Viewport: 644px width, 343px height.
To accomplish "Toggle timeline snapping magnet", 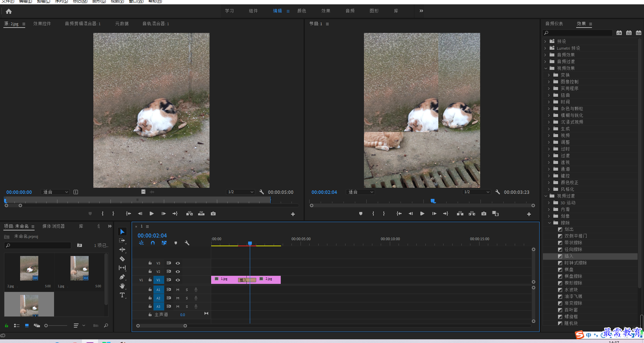I will click(x=153, y=243).
